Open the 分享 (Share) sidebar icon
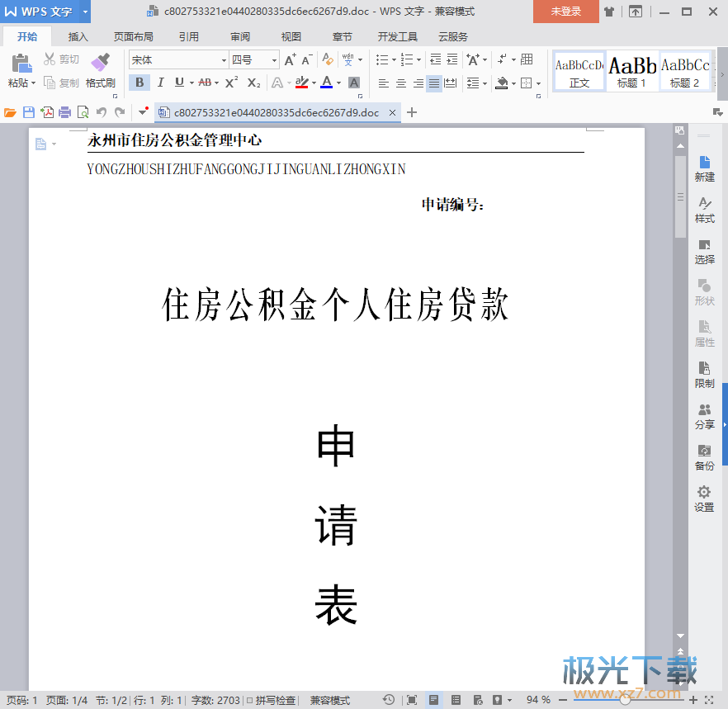728x709 pixels. [704, 416]
